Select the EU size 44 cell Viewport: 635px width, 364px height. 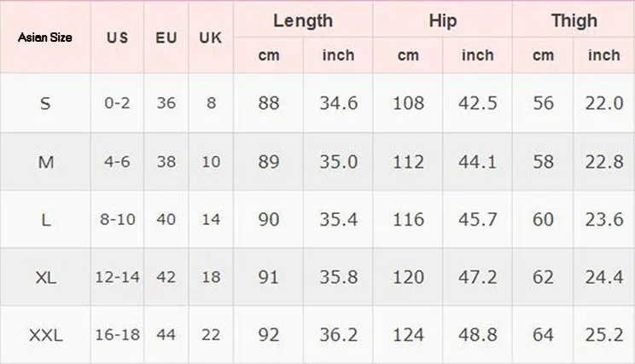click(x=166, y=335)
